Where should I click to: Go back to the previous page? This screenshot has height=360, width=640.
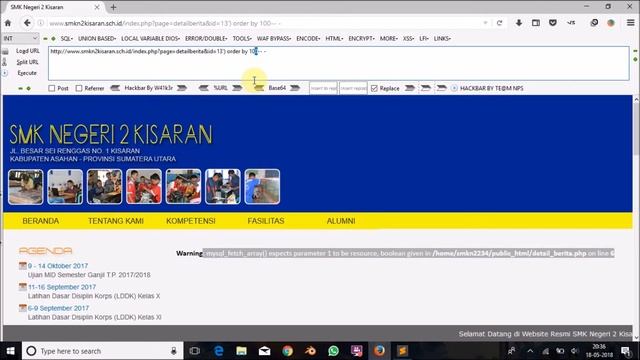pos(27,23)
